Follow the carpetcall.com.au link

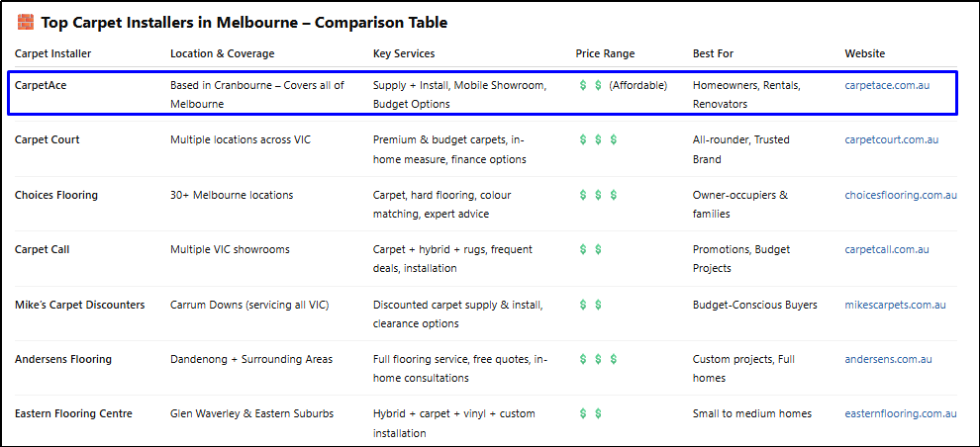(887, 250)
